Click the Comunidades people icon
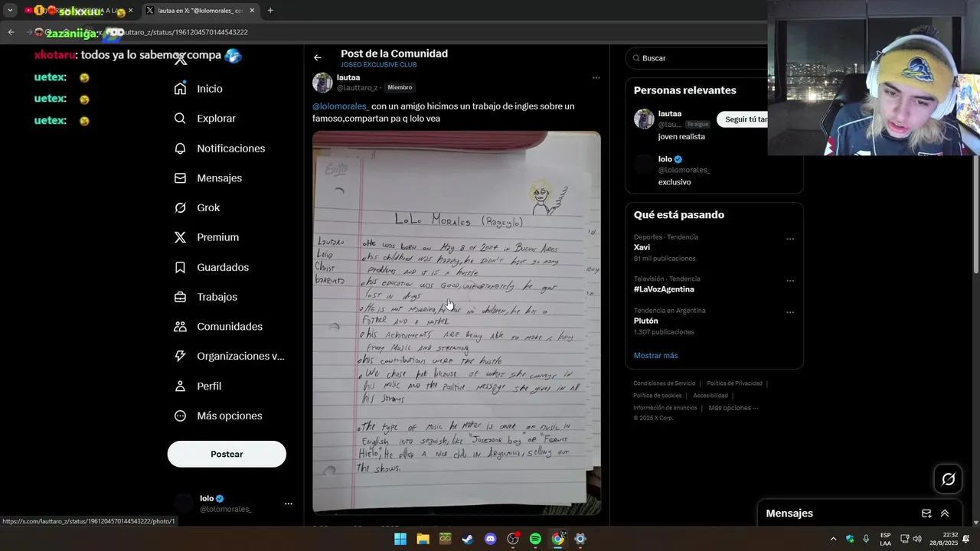This screenshot has width=980, height=551. (x=180, y=327)
